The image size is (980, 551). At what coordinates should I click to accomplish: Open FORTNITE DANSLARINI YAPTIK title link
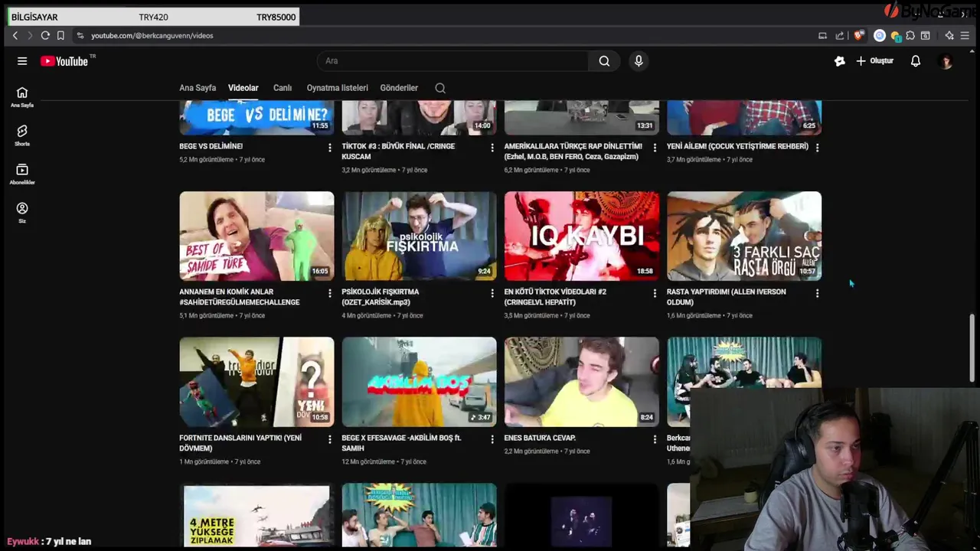pyautogui.click(x=240, y=443)
